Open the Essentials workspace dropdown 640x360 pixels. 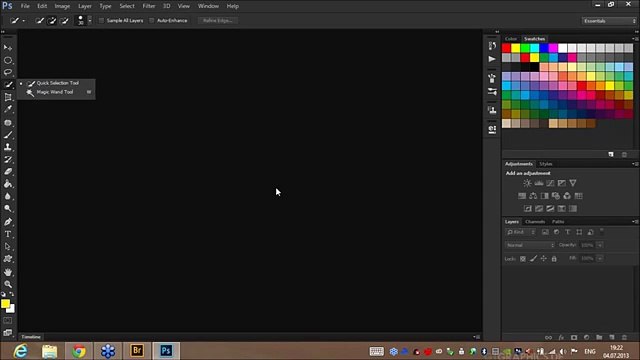coord(609,21)
